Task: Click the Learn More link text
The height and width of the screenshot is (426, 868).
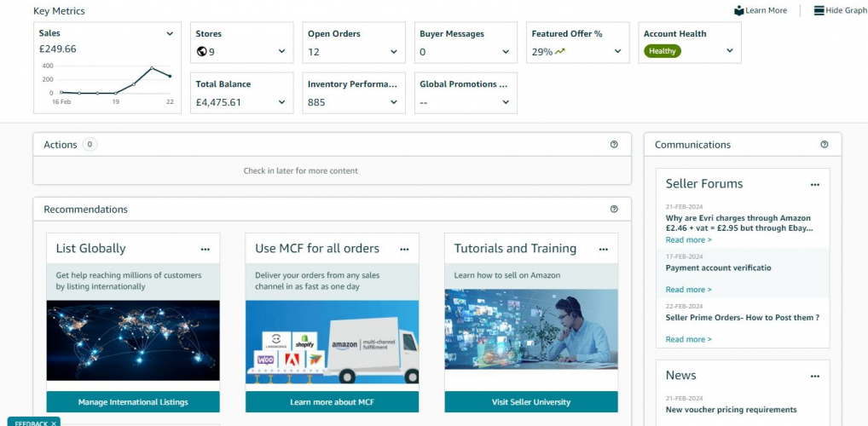Action: click(767, 10)
